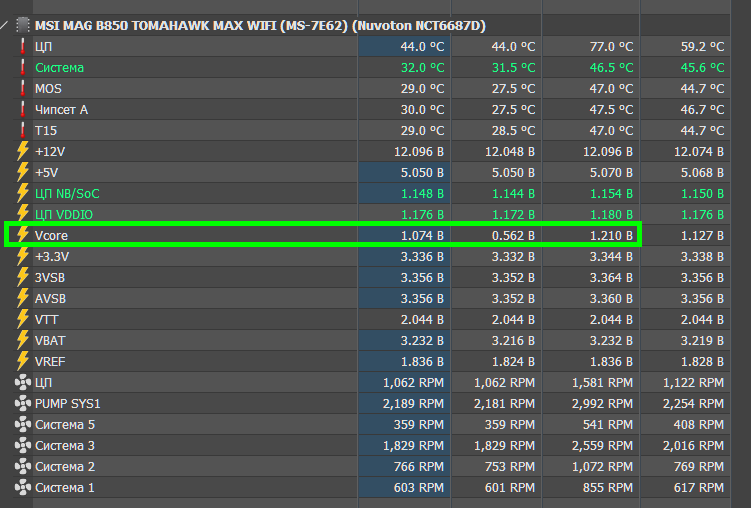Click the lightning icon next to +12V
Viewport: 751px width, 508px height.
(22, 151)
